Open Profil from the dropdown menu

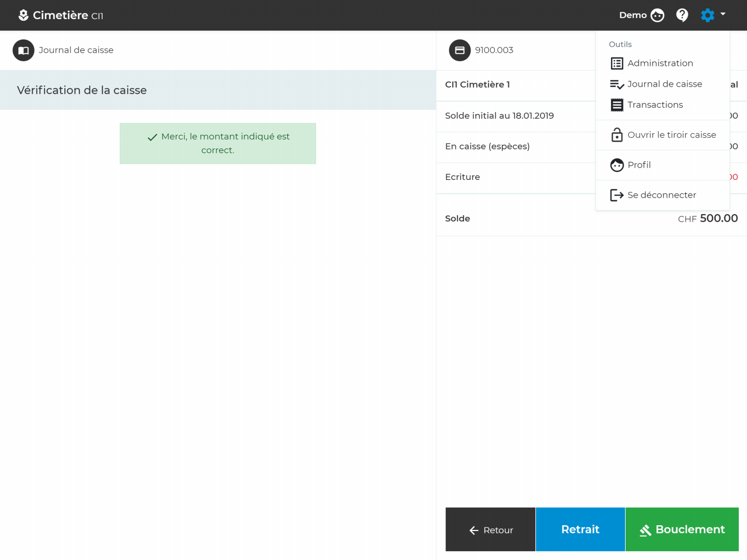639,165
